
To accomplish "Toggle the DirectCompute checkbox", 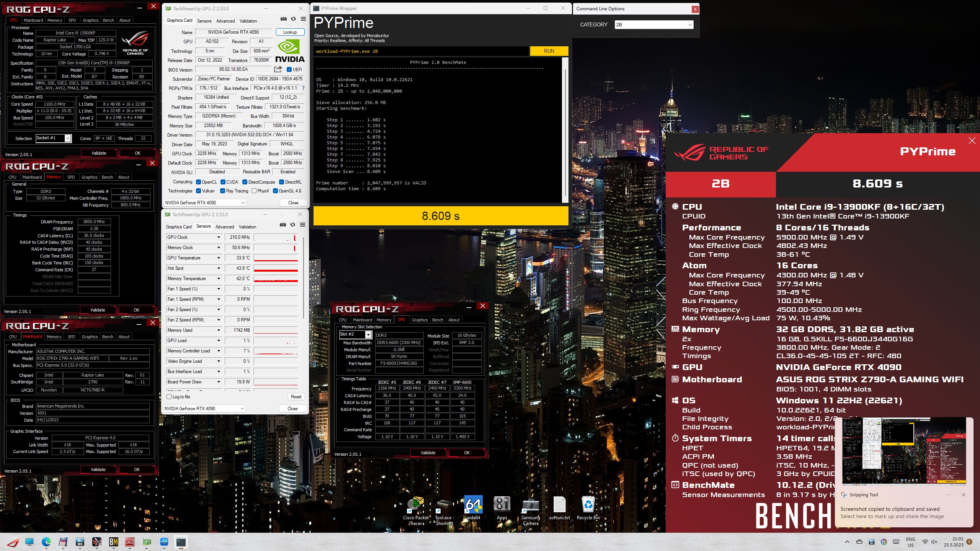I will (x=245, y=182).
